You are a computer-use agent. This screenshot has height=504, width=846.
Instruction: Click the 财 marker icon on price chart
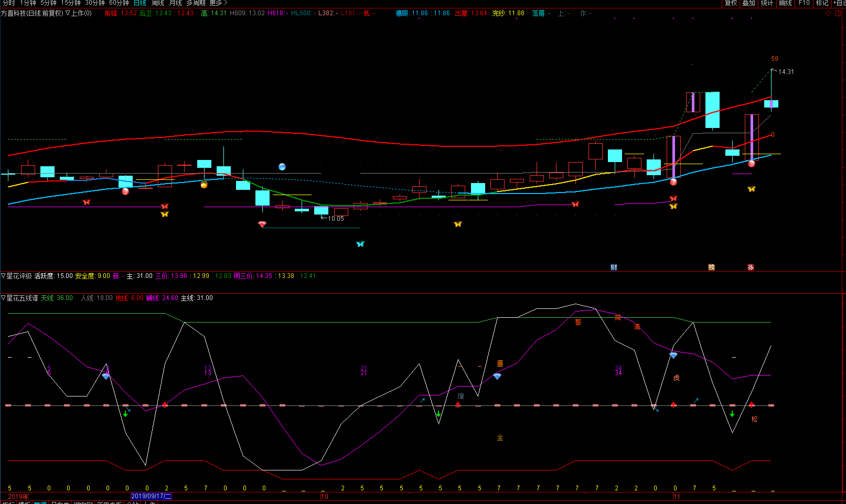(614, 267)
